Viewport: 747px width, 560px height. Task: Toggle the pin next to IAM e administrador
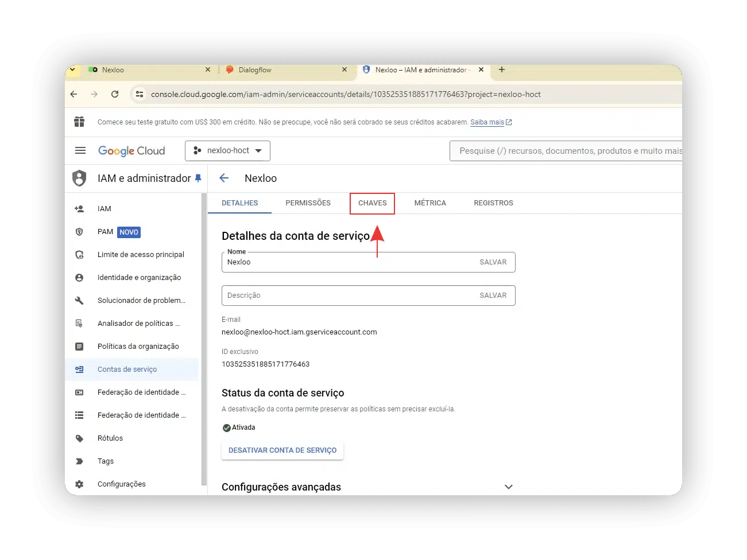pos(198,178)
